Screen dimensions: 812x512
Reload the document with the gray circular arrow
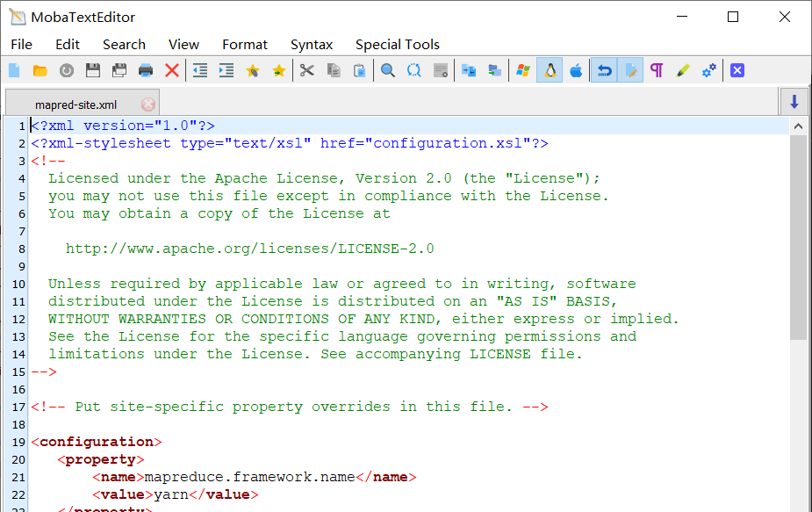click(x=67, y=70)
